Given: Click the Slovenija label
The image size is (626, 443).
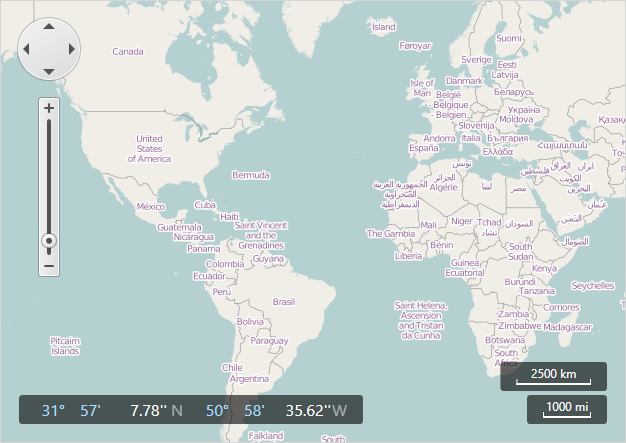Looking at the screenshot, I should (x=476, y=125).
